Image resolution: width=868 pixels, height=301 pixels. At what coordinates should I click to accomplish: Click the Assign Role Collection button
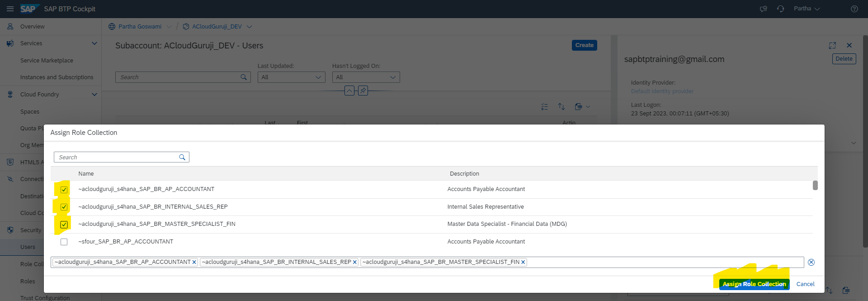[x=754, y=284]
